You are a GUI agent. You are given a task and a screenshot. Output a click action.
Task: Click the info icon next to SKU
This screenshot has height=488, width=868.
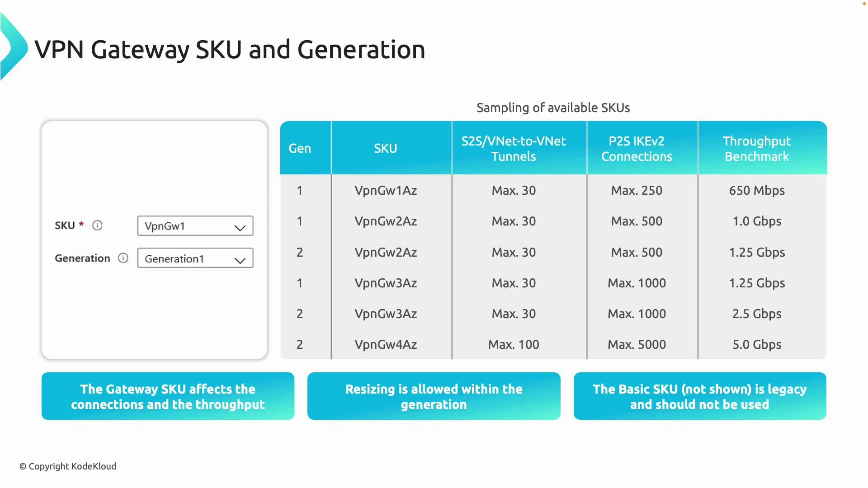coord(97,225)
